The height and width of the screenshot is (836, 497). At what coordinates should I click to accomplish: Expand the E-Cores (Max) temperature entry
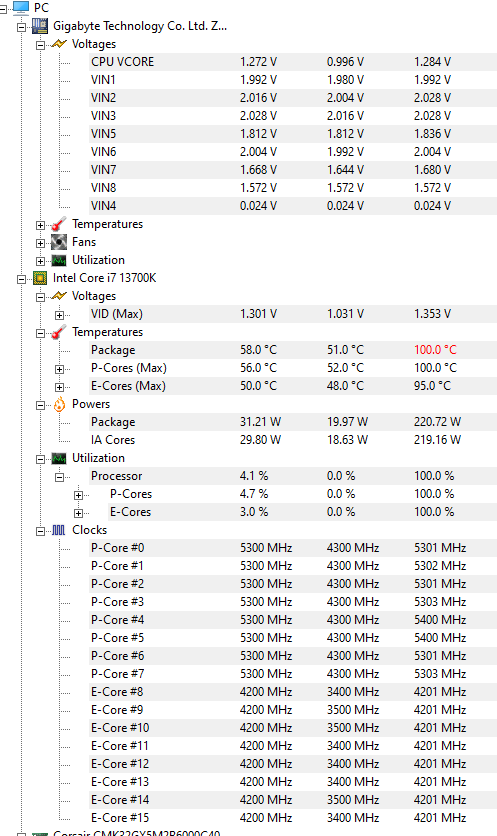tap(60, 387)
